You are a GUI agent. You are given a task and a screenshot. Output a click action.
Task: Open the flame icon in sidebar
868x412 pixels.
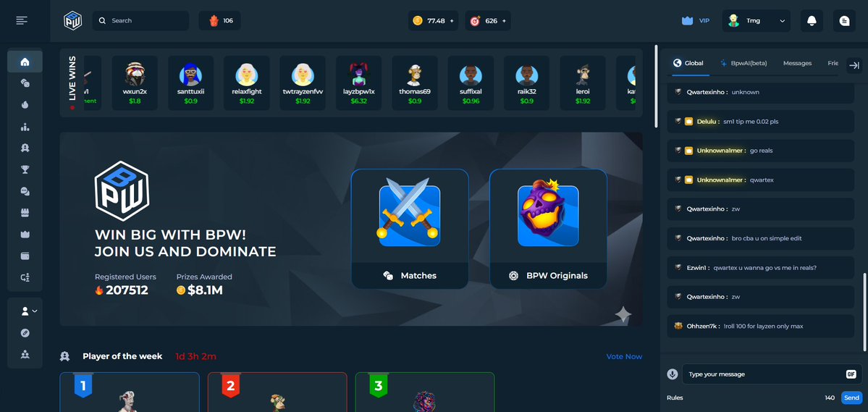tap(25, 105)
